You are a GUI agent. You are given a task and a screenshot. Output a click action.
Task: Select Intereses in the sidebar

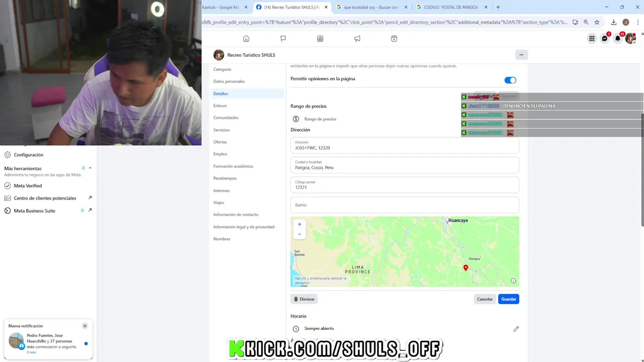221,191
